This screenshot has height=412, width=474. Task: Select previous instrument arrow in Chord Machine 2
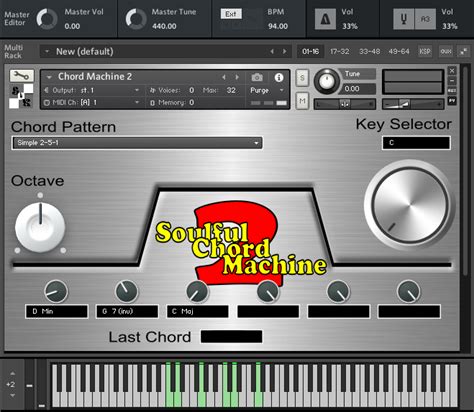(x=224, y=77)
